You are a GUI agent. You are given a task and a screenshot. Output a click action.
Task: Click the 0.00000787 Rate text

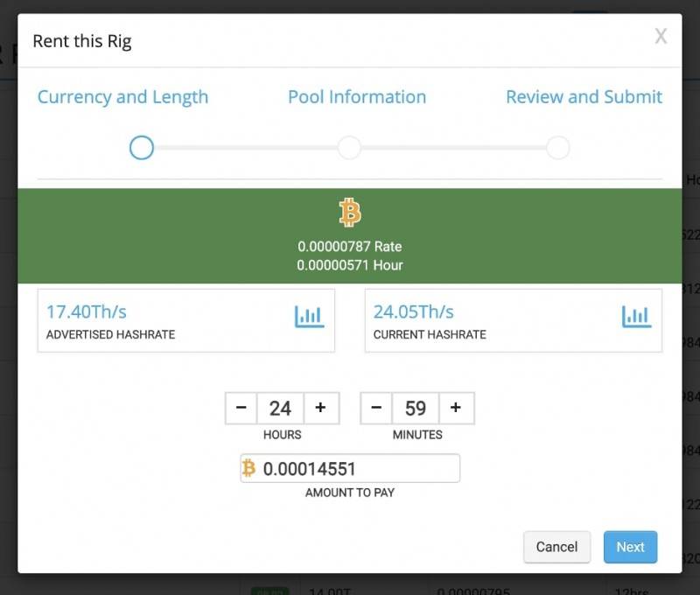(x=350, y=247)
